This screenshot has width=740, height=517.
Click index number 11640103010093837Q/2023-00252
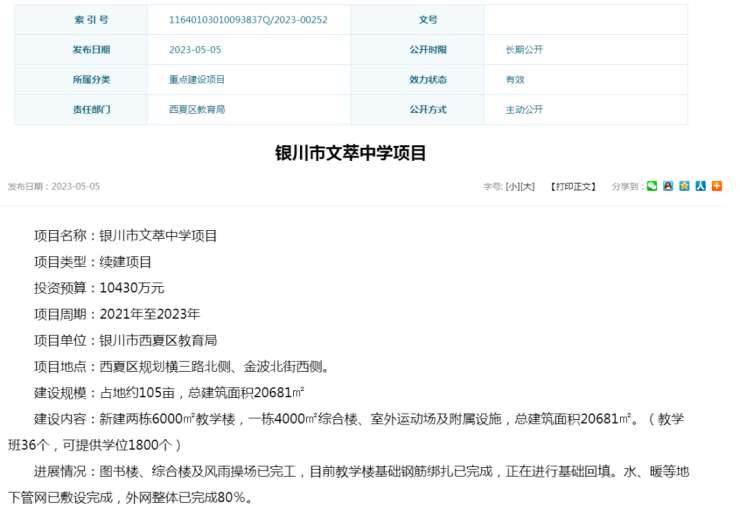(x=249, y=20)
